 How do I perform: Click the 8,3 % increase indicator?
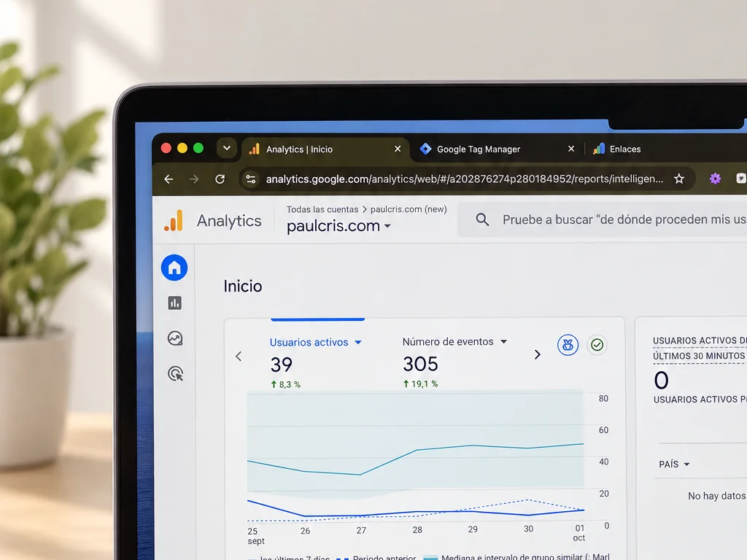pyautogui.click(x=286, y=384)
